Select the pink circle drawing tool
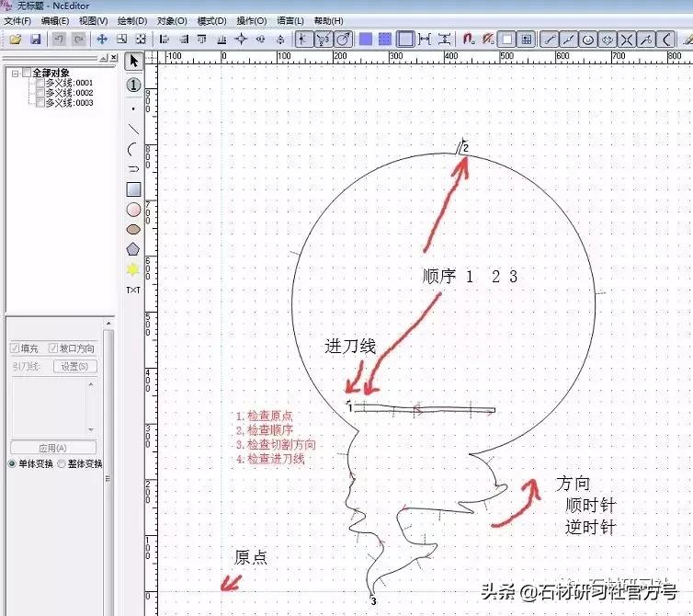 pos(133,210)
